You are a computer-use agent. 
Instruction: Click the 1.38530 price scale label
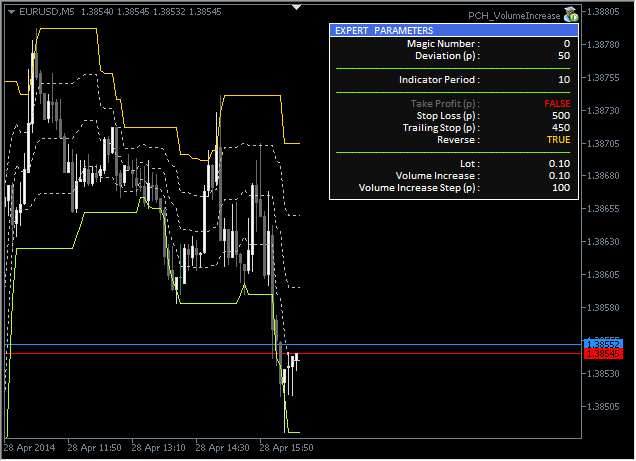[x=603, y=373]
